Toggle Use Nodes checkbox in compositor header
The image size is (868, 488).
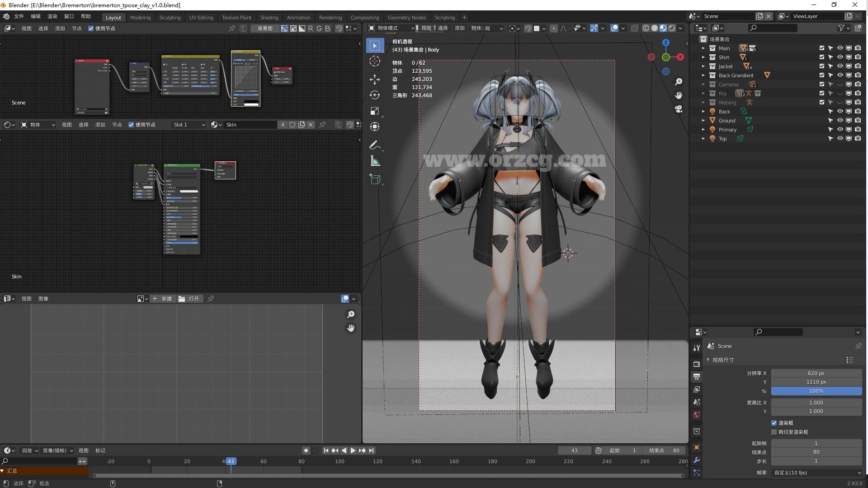coord(91,28)
